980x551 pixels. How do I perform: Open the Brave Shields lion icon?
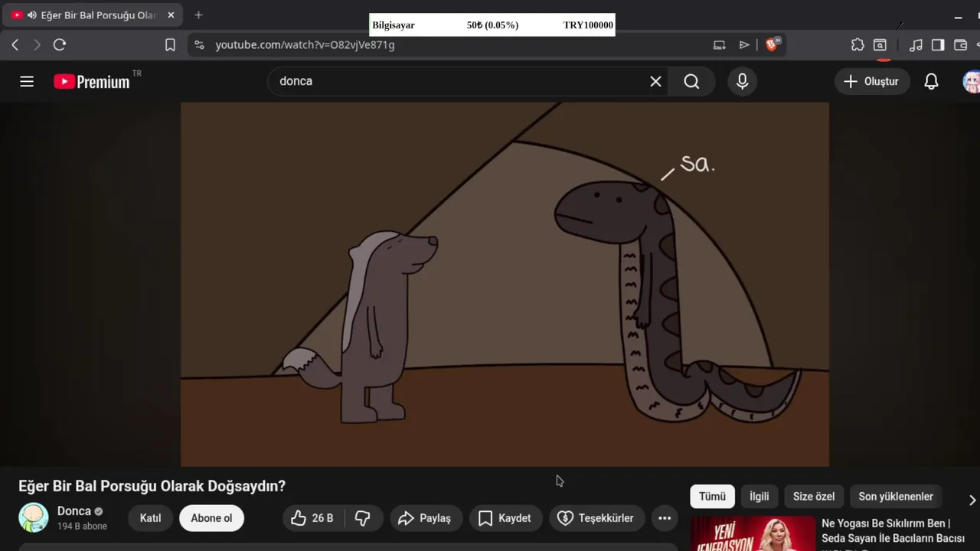pos(771,44)
